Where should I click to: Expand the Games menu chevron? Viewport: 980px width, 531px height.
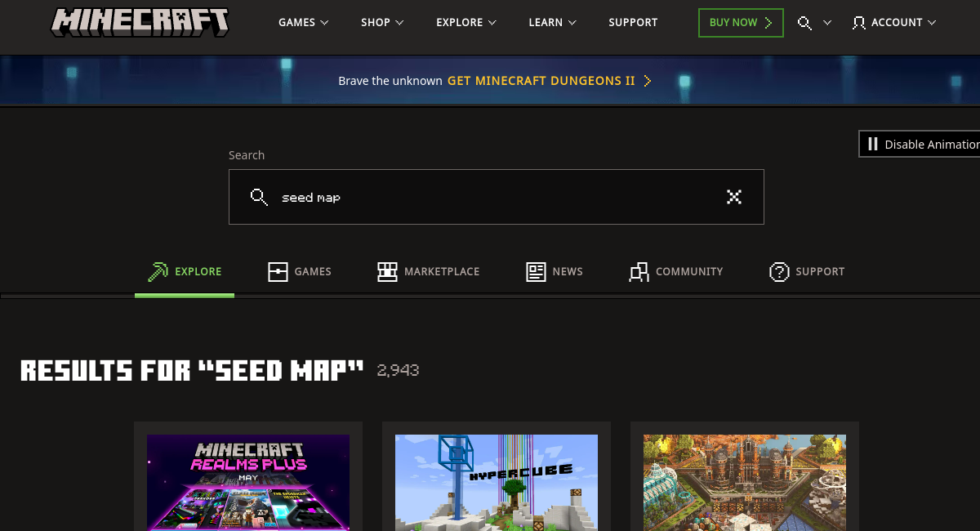coord(324,23)
